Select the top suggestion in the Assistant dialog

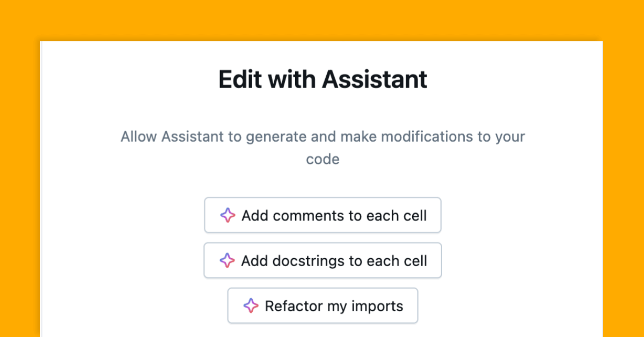pos(323,215)
